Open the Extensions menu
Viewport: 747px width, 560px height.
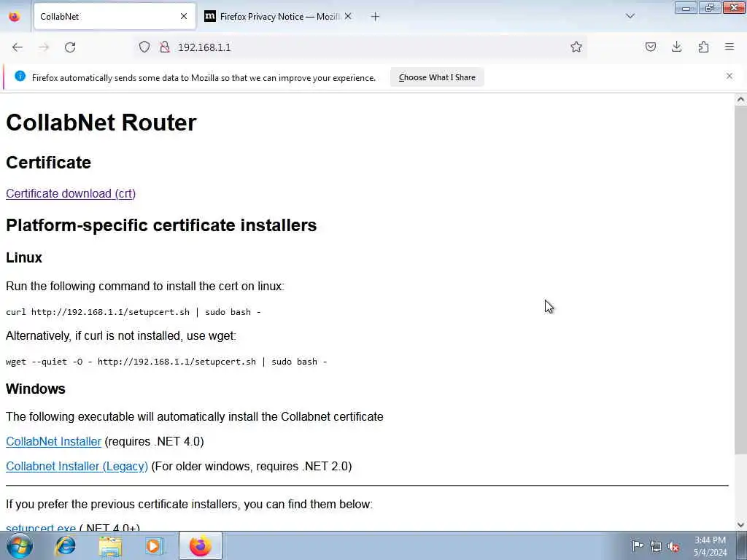click(x=703, y=47)
